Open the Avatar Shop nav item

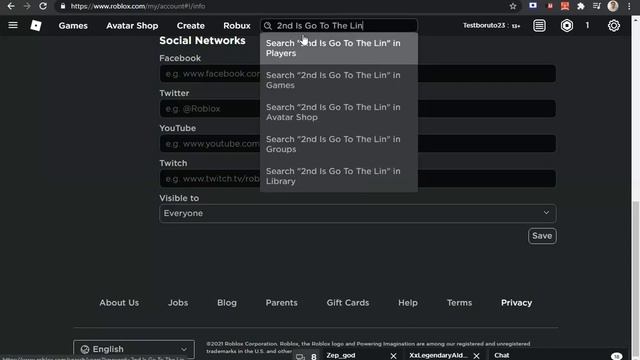point(132,25)
